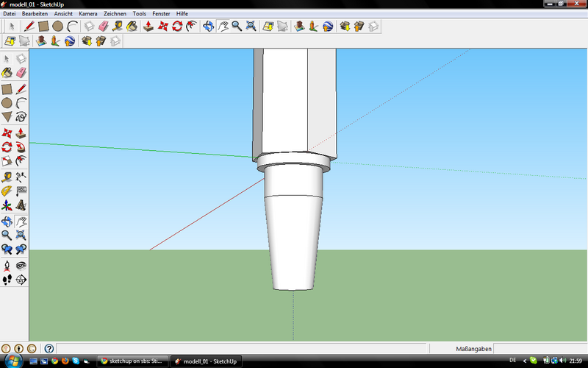
Task: Select the 3D Text tool
Action: pos(21,205)
